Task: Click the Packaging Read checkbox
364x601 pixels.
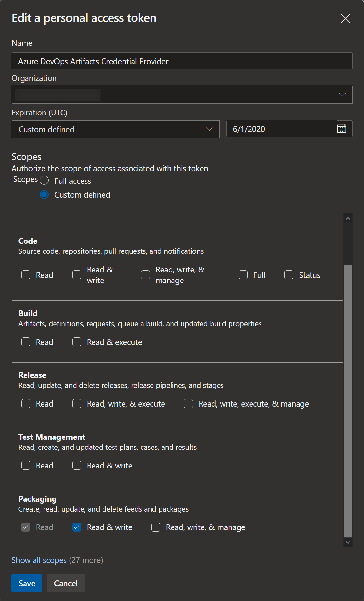Action: [x=26, y=527]
